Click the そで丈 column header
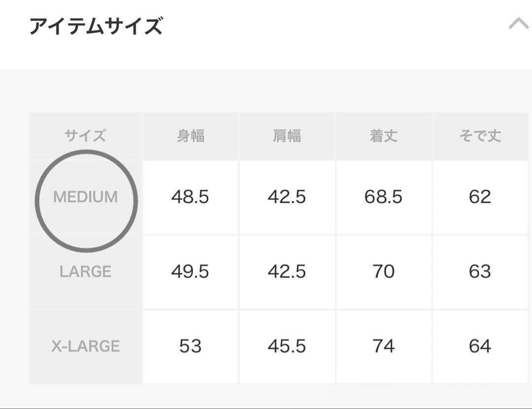 480,136
